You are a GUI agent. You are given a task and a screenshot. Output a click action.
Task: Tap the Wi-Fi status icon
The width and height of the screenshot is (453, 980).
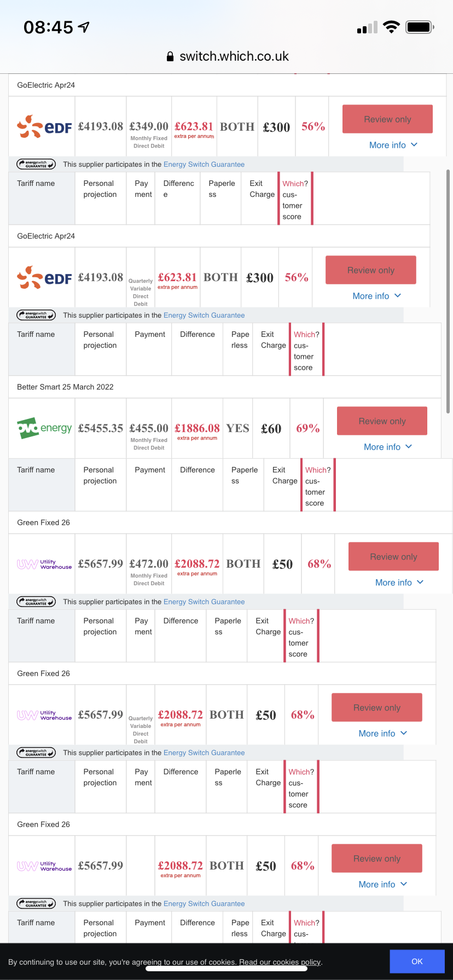(391, 27)
